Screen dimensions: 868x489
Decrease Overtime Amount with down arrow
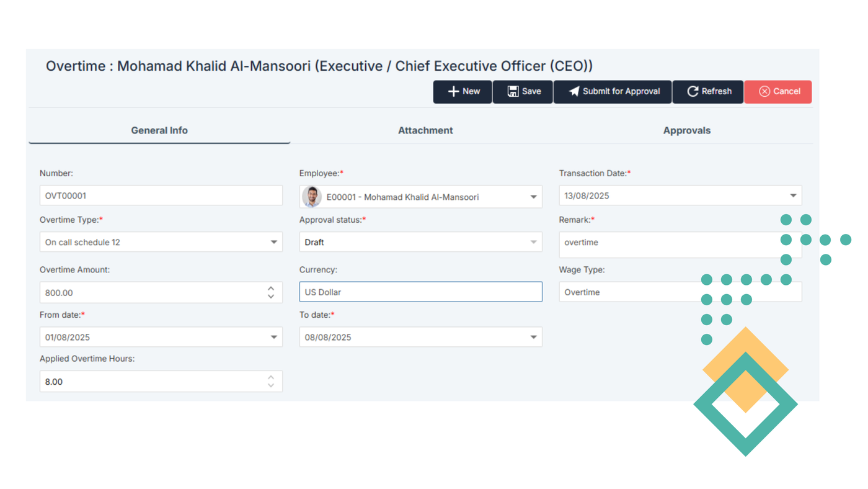(271, 297)
